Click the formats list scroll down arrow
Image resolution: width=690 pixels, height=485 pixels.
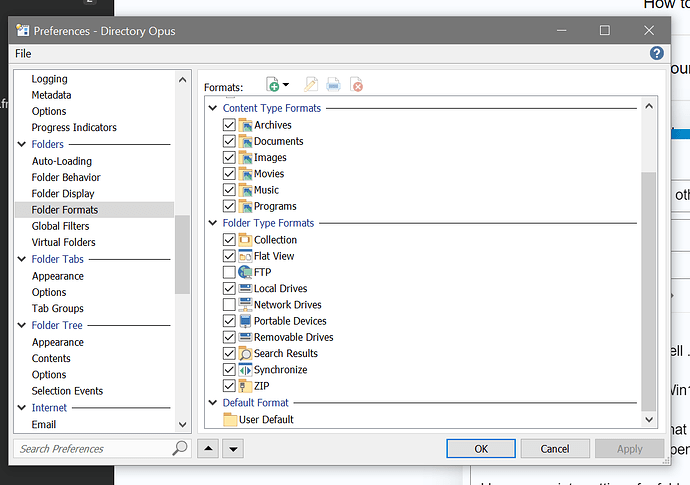(x=649, y=419)
